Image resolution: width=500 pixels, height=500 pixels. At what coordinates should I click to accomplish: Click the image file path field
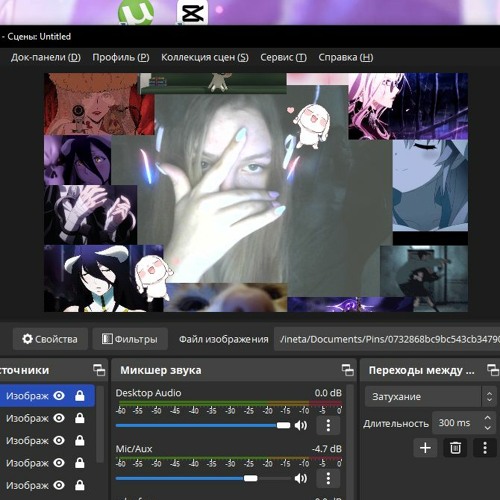[x=387, y=339]
